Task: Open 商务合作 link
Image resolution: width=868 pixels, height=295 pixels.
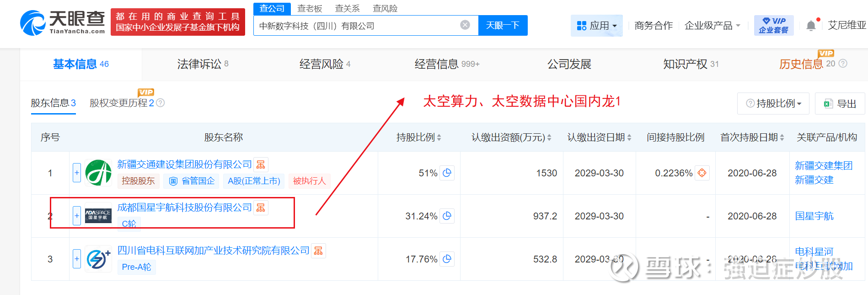Action: pyautogui.click(x=654, y=26)
